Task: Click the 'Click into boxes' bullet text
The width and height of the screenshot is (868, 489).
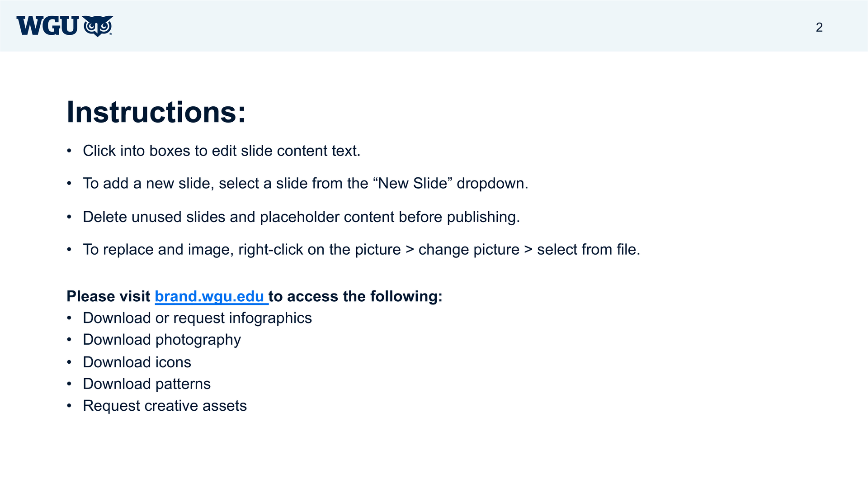Action: point(222,151)
